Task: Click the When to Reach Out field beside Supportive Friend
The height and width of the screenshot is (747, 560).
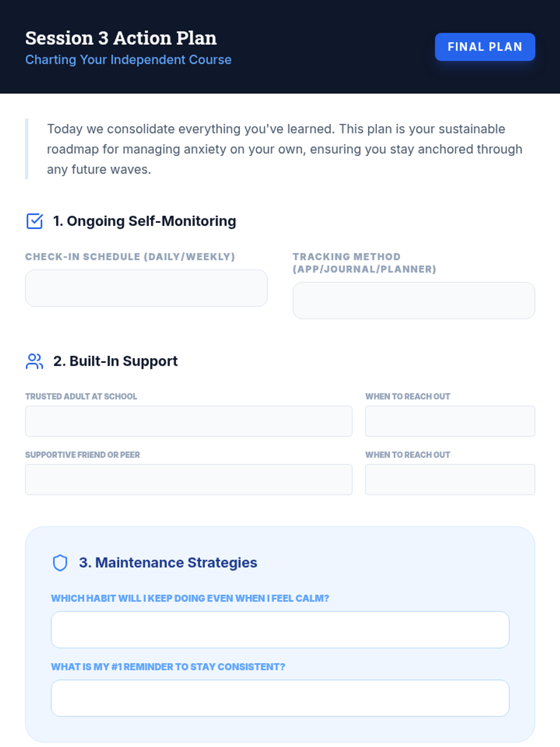Action: 450,479
